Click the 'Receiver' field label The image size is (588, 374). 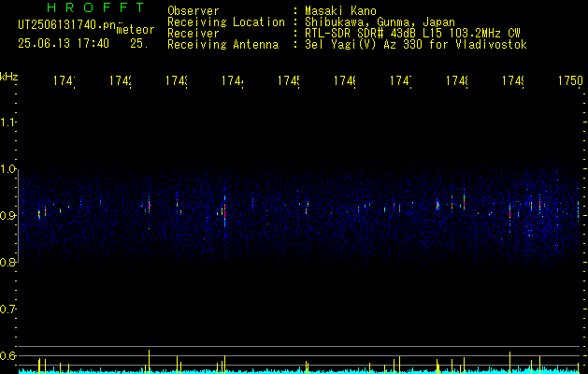(194, 34)
